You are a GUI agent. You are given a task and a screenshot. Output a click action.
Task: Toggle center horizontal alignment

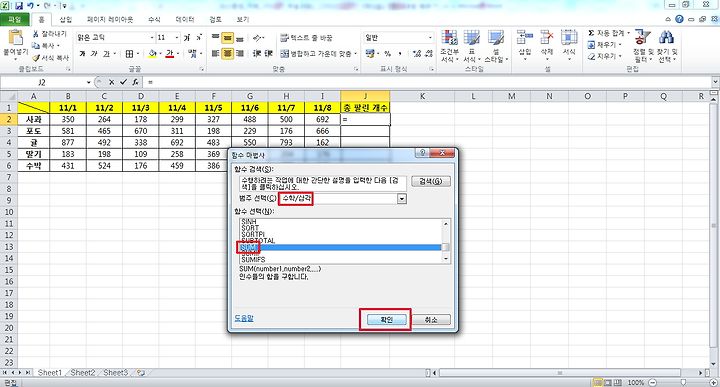pyautogui.click(x=227, y=54)
